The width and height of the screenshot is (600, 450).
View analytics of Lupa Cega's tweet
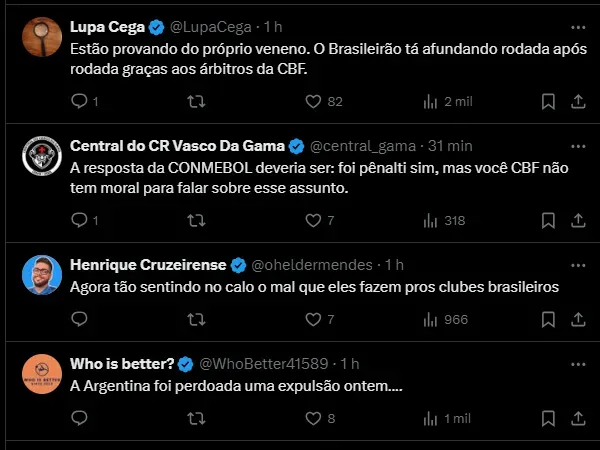pos(432,101)
